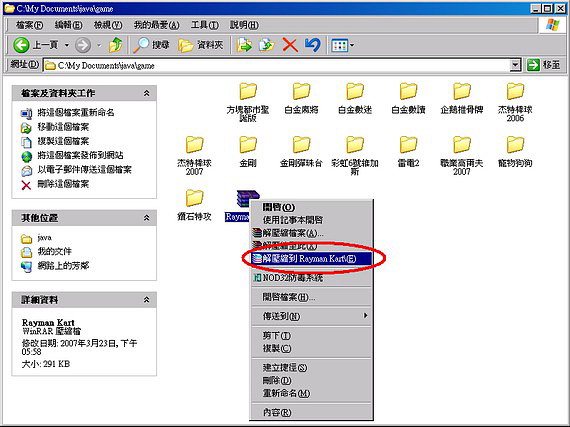Viewport: 570px width, 427px height.
Task: Click the 我的文件 link under 其他位置
Action: [x=55, y=251]
